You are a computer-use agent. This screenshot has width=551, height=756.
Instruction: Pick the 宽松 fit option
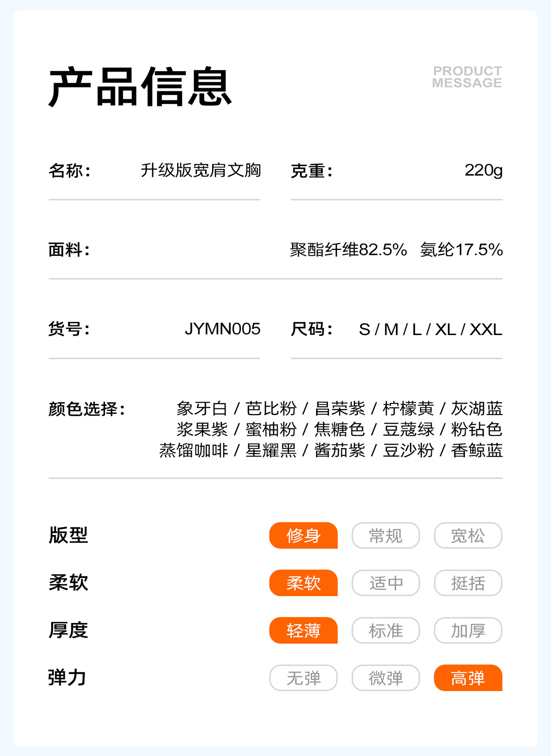point(468,535)
